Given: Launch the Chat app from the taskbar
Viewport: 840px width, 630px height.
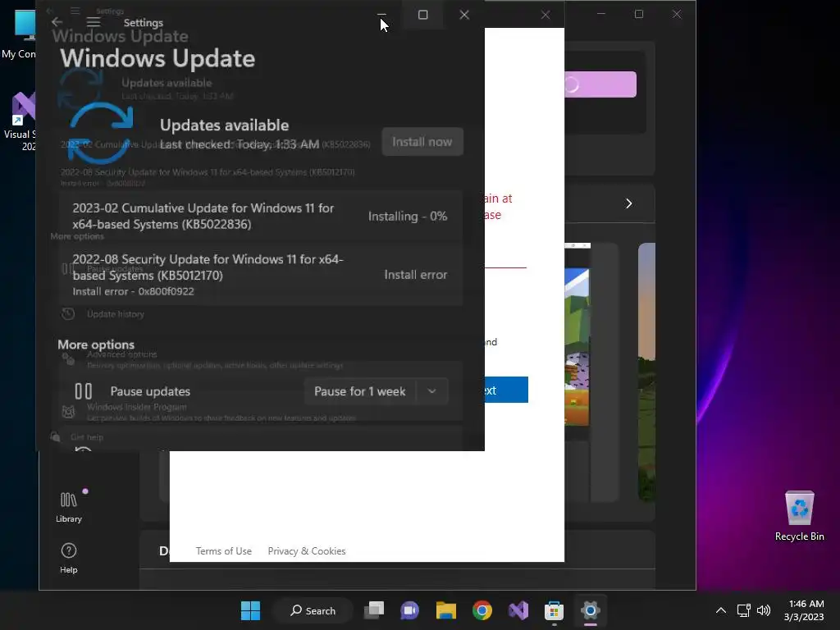Looking at the screenshot, I should tap(410, 610).
